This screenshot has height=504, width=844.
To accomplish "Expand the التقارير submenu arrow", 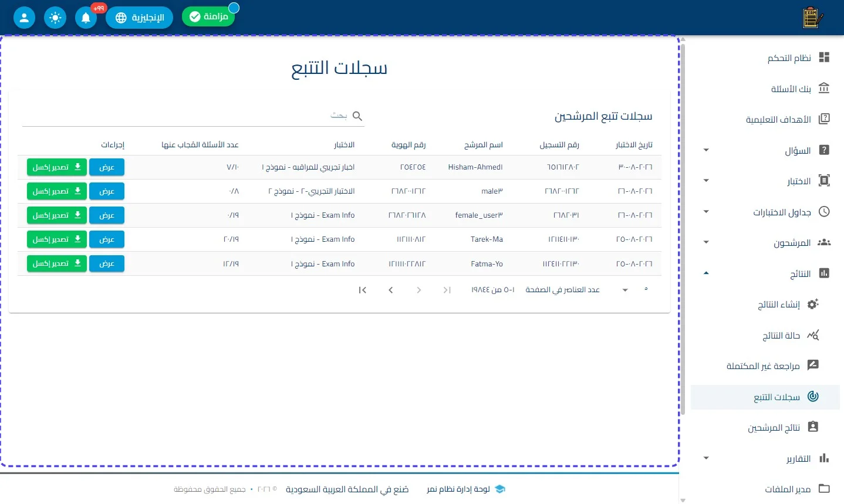I will [706, 458].
